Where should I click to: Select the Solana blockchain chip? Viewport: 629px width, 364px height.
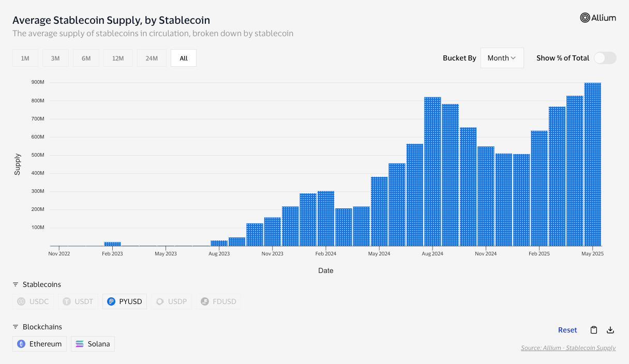coord(93,344)
